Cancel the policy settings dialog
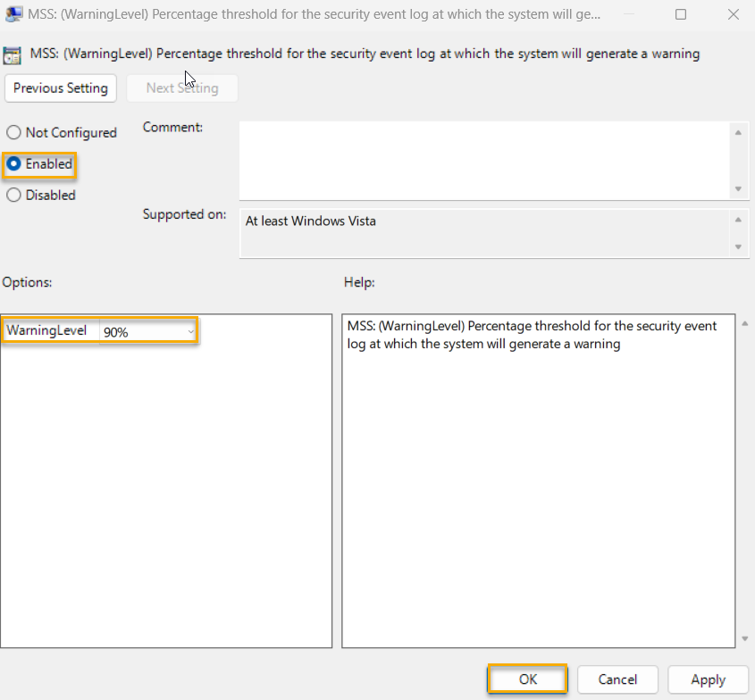The image size is (755, 700). 617,679
